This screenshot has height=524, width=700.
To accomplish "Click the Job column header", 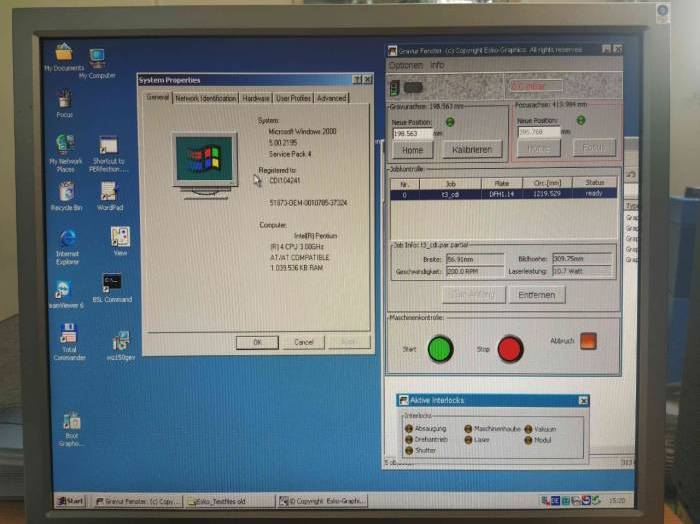I will coord(450,183).
